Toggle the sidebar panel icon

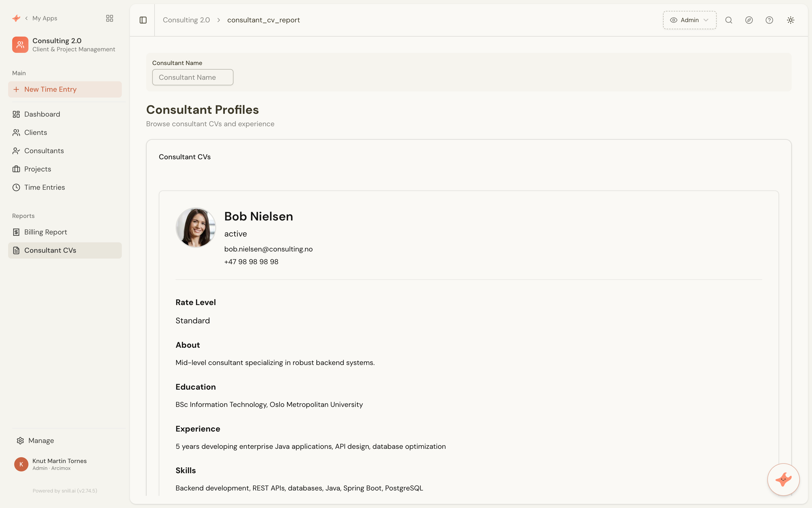tap(143, 20)
